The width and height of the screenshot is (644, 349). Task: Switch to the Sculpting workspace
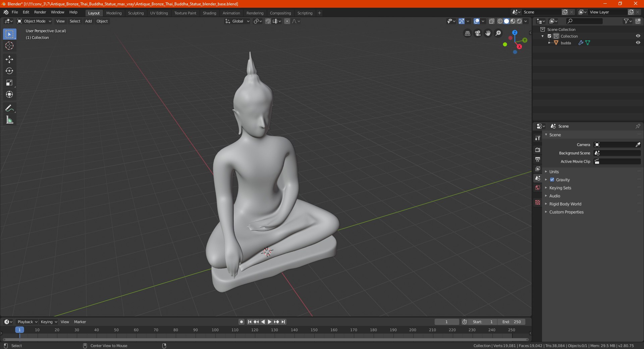[x=136, y=13]
